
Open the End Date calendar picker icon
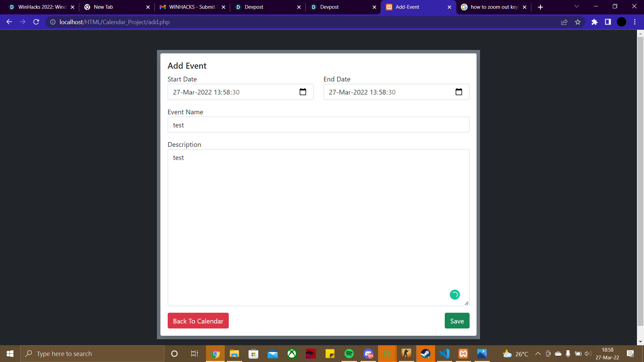(459, 92)
